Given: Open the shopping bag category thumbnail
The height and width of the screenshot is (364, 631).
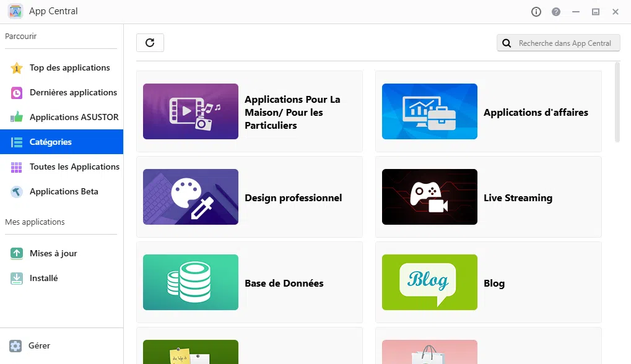Looking at the screenshot, I should point(430,352).
